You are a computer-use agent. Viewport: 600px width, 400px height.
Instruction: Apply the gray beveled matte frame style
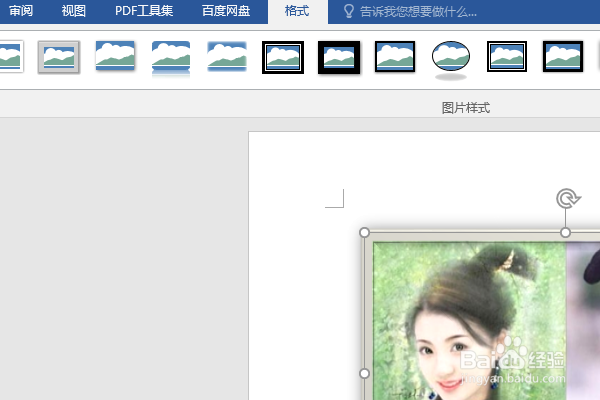click(59, 57)
